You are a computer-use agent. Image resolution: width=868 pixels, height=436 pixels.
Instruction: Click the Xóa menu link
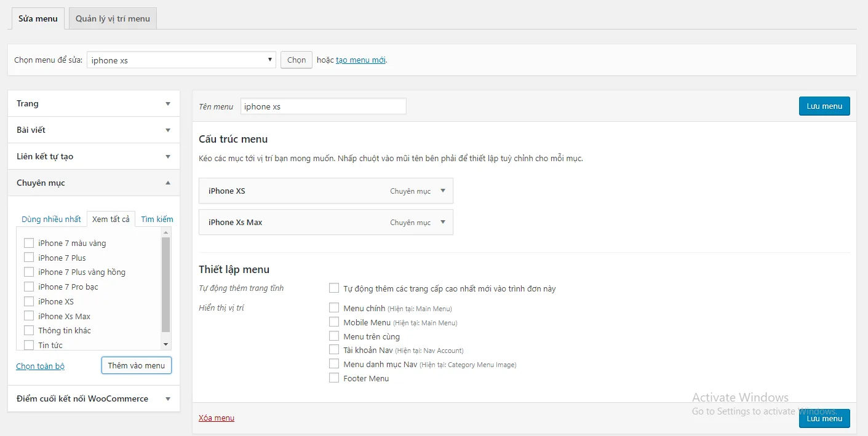point(217,418)
